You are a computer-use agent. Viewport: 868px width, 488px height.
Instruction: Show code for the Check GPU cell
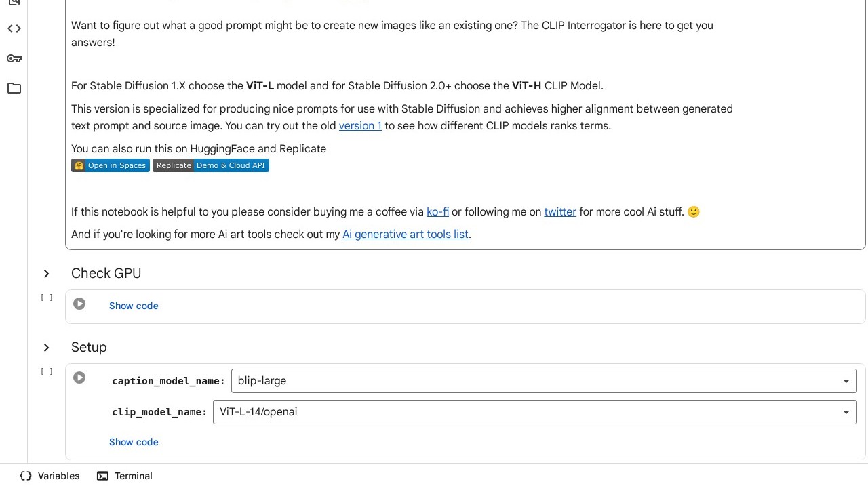(x=134, y=306)
